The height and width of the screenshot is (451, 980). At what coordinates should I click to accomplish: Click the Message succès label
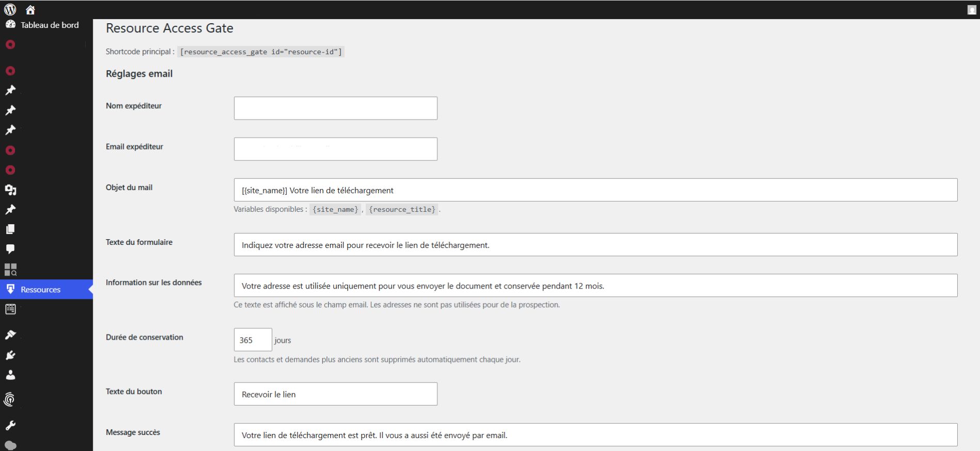[133, 432]
